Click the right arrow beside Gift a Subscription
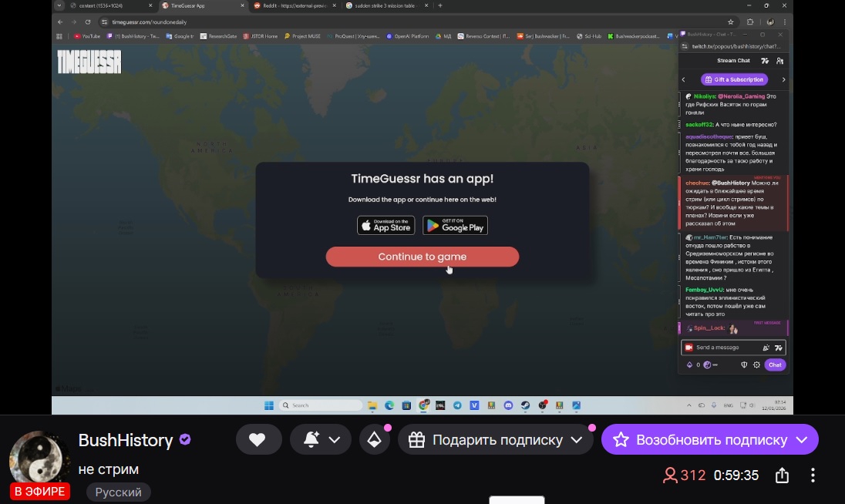 coord(783,79)
